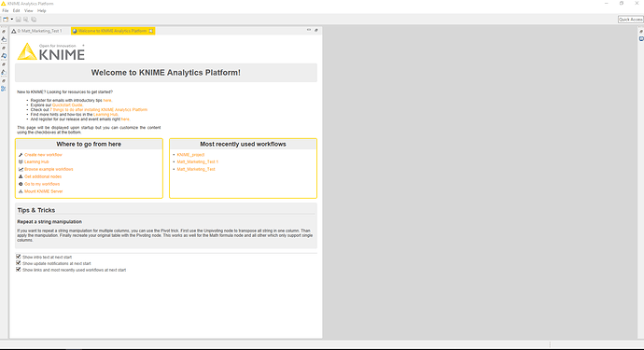Click the 'Where to go from here' heading
Image resolution: width=644 pixels, height=350 pixels.
coord(89,144)
